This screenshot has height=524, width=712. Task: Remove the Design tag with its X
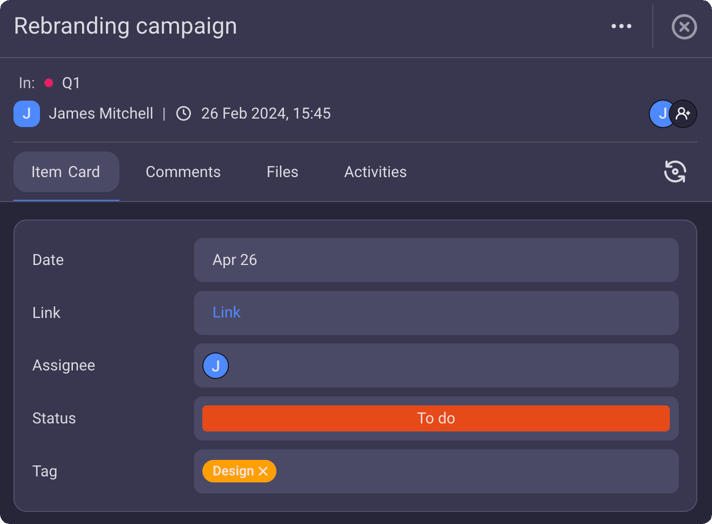(263, 471)
